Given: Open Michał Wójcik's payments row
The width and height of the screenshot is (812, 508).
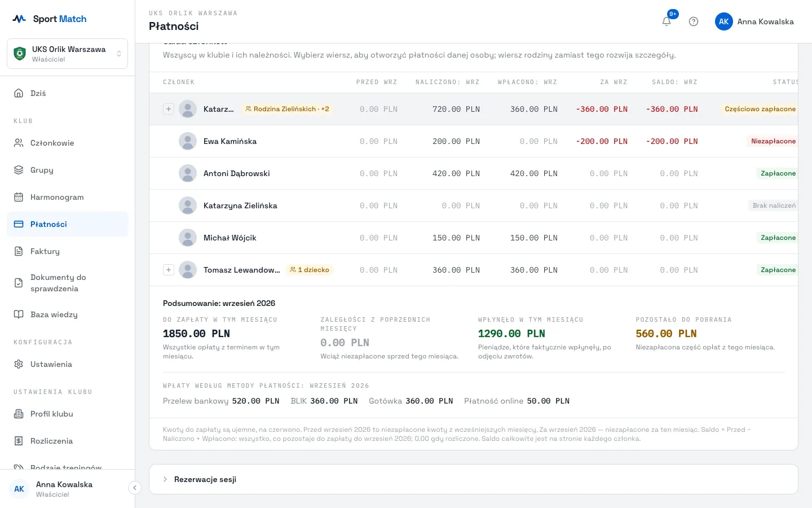Looking at the screenshot, I should [474, 238].
